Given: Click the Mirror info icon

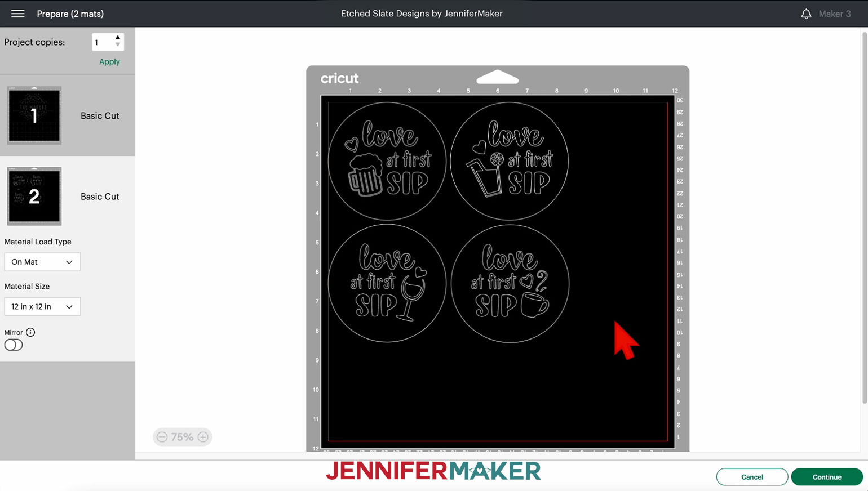Looking at the screenshot, I should coord(30,332).
